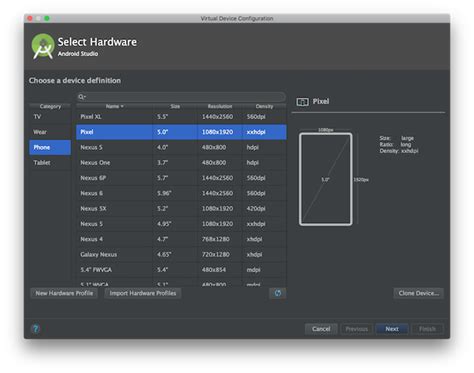Click the Cancel button
Screen dimensions: 474x373
321,329
